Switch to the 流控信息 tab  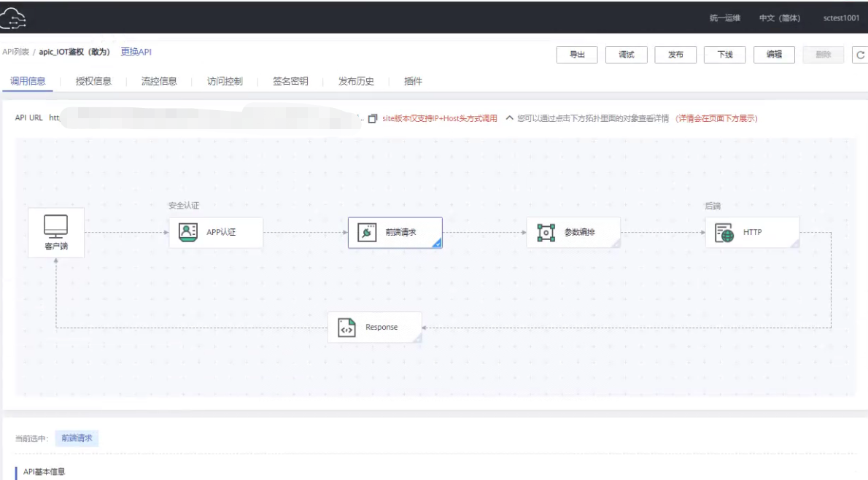pyautogui.click(x=159, y=82)
